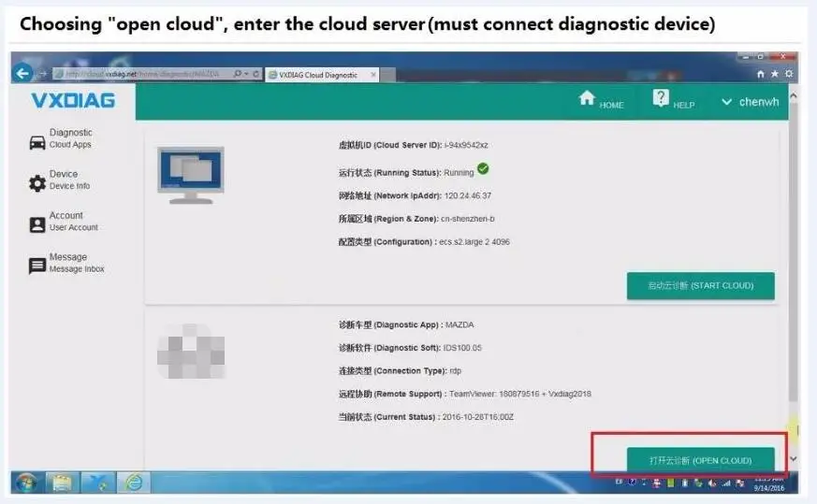
Task: Click Network IpAddr value 120.24.46.37
Action: (x=468, y=195)
